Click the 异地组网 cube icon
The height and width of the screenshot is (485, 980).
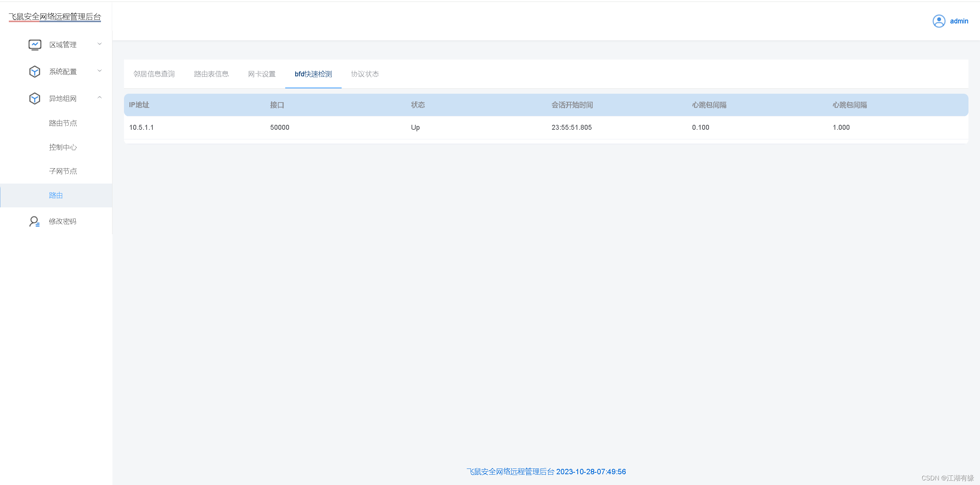35,99
